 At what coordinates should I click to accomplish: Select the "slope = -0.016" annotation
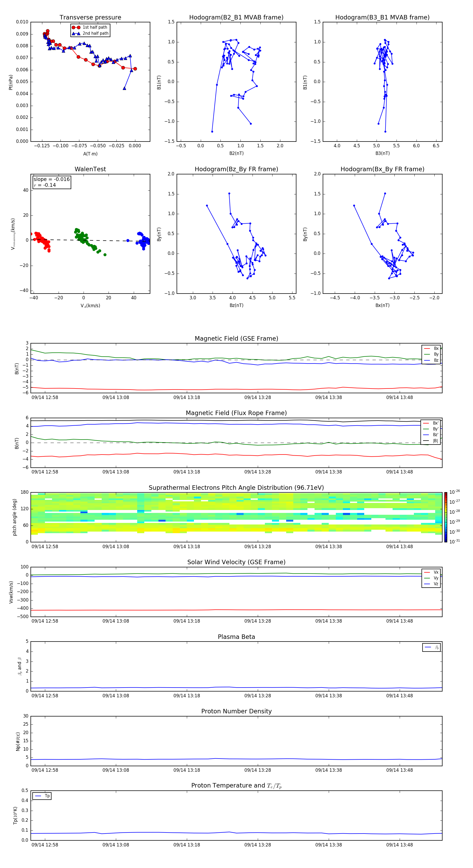click(52, 179)
